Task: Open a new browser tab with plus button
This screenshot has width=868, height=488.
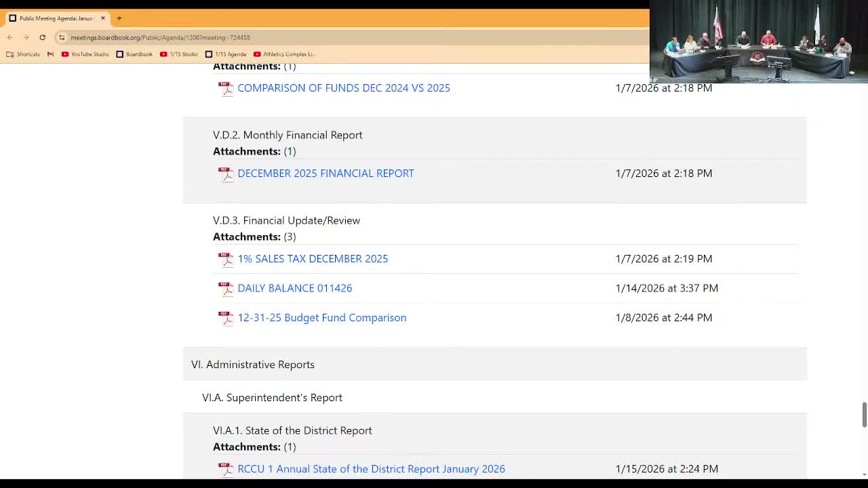Action: point(119,18)
